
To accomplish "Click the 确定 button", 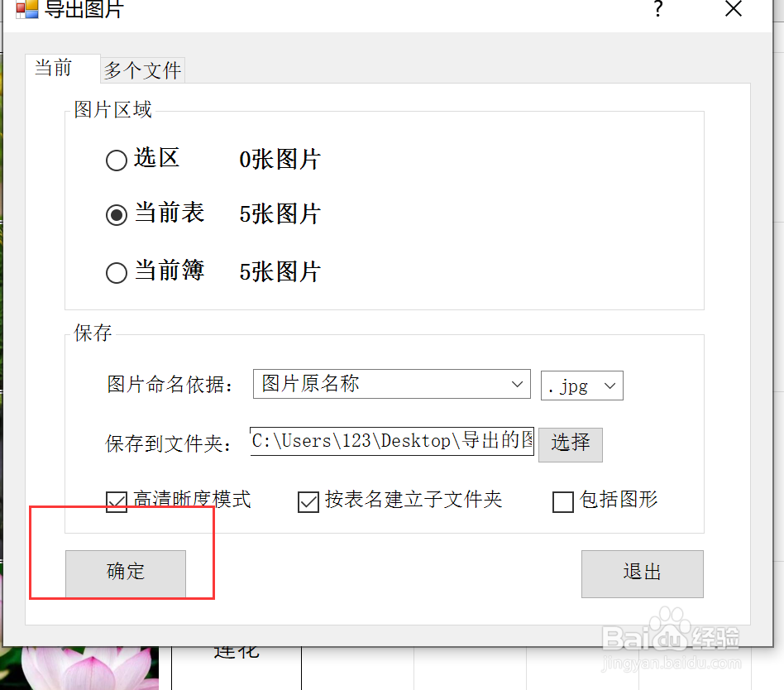I will click(126, 573).
